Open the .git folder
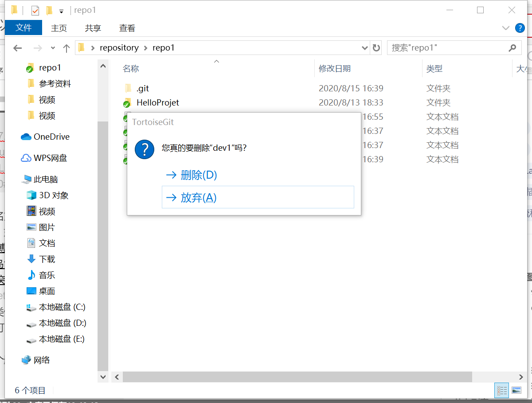Screen dimensions: 532x403 click(142, 88)
